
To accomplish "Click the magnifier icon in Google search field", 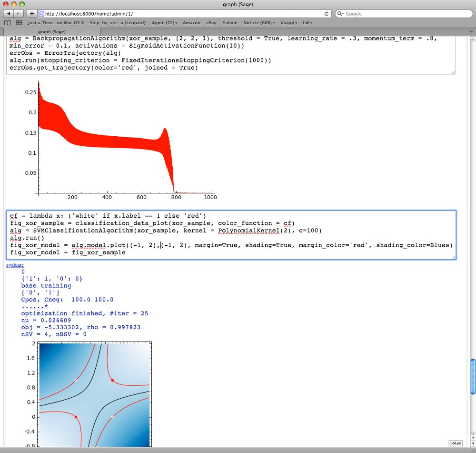I will click(x=341, y=13).
